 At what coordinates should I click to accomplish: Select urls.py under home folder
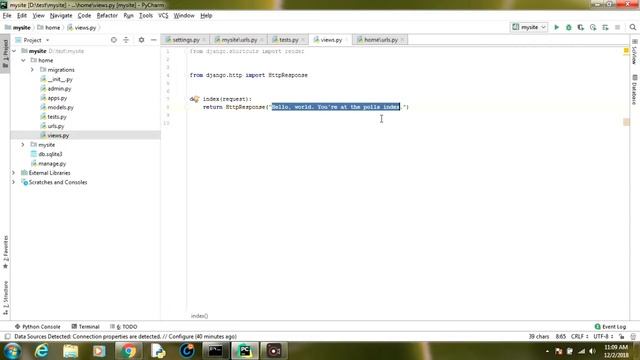(56, 126)
